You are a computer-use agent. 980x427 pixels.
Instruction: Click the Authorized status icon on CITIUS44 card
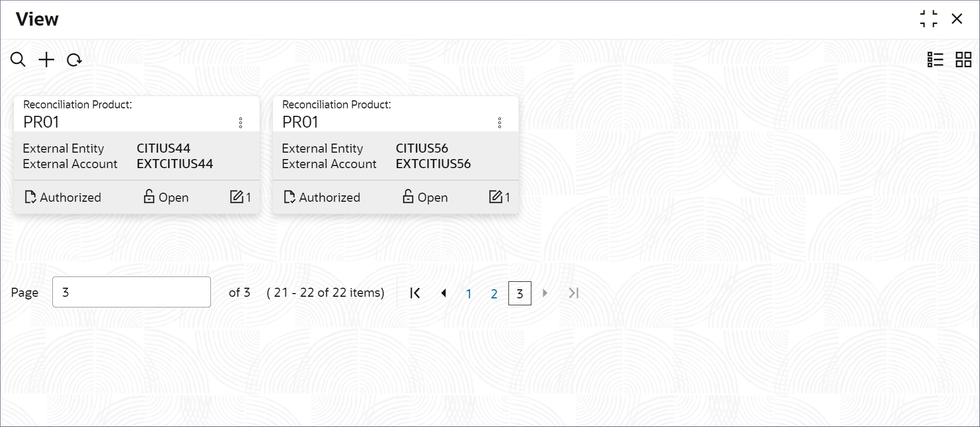click(31, 197)
